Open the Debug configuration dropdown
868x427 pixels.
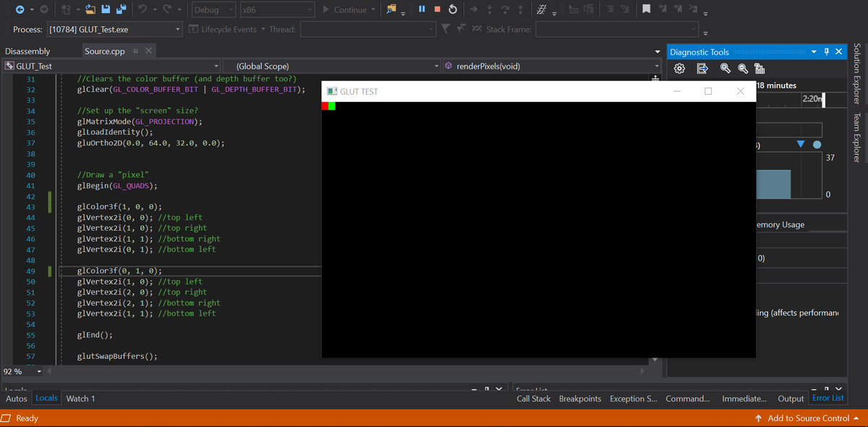tap(213, 10)
